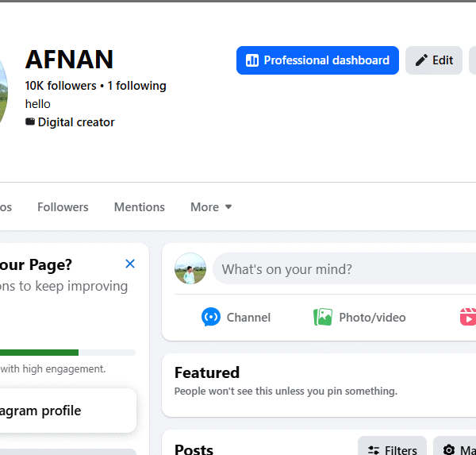Click the Digital creator category label
The height and width of the screenshot is (455, 476).
76,122
